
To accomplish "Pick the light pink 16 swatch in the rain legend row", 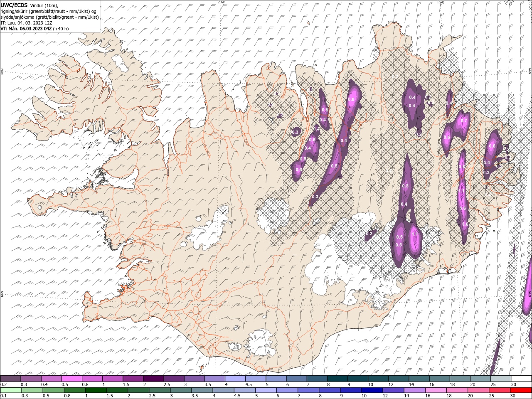I will (x=436, y=390).
